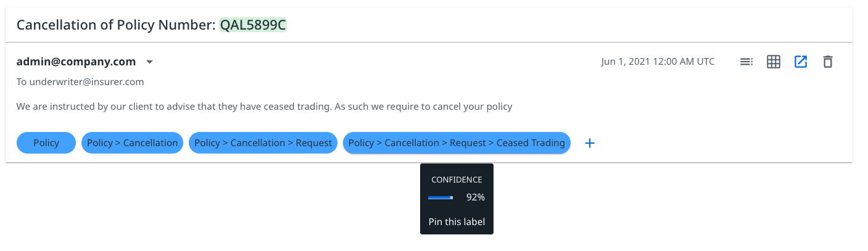Add a new label with plus icon
This screenshot has width=868, height=251.
point(590,143)
